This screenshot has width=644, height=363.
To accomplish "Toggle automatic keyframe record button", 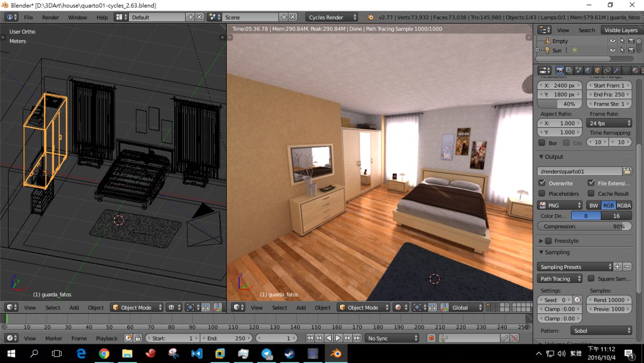I will pos(431,338).
